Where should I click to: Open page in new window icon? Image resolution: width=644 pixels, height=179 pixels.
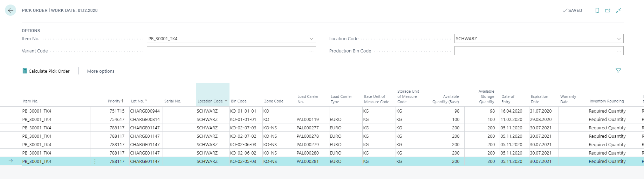pyautogui.click(x=608, y=10)
